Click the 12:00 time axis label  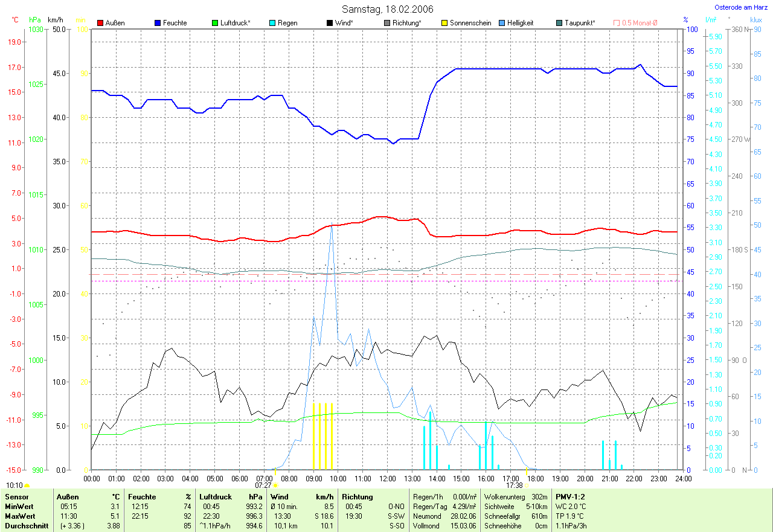pyautogui.click(x=387, y=478)
